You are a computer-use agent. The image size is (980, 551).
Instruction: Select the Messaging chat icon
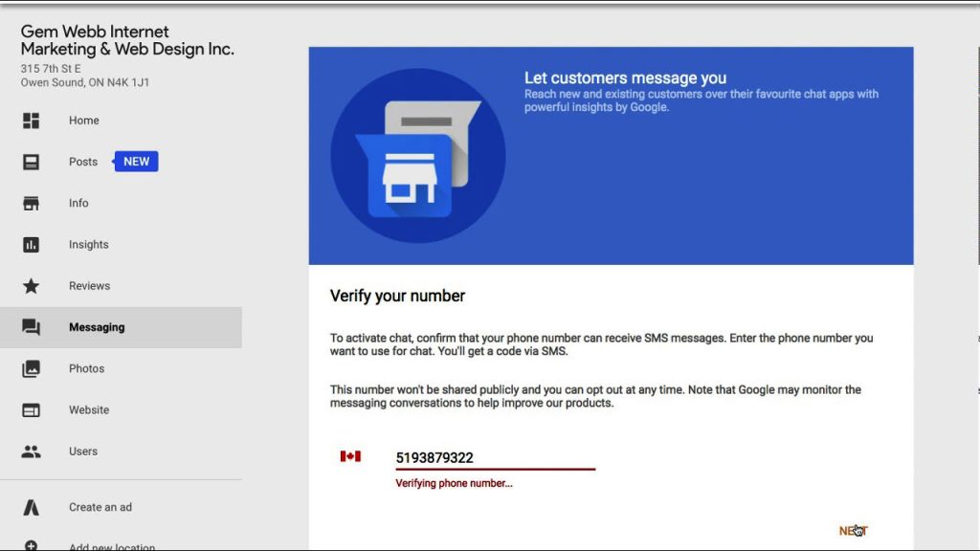30,326
